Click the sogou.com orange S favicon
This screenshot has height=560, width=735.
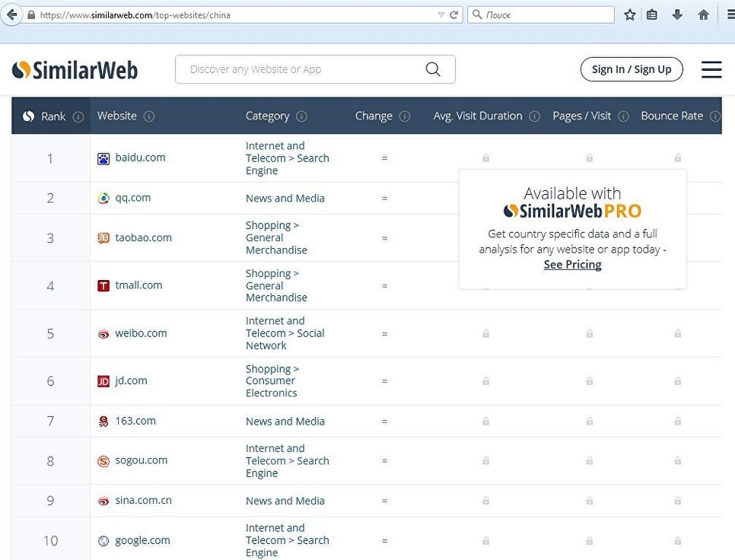point(103,461)
